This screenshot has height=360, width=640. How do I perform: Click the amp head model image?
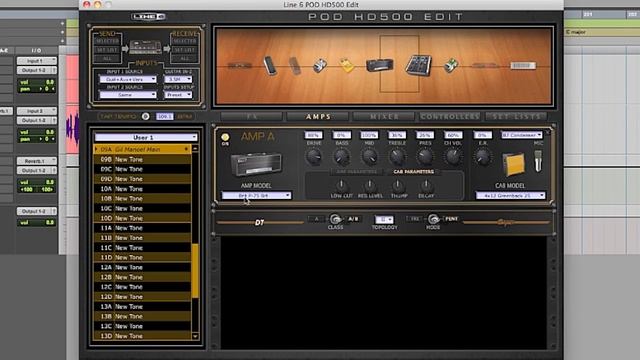click(256, 164)
